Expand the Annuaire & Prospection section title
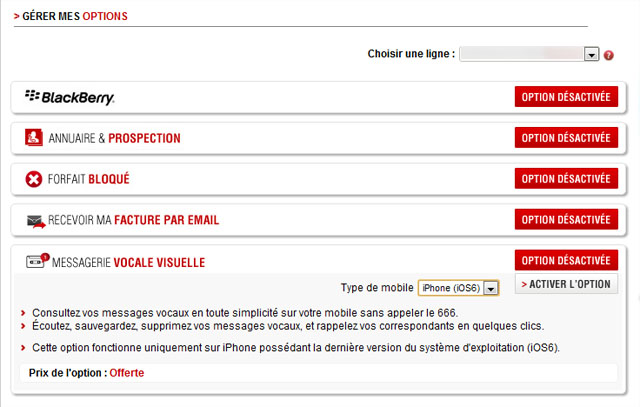 (114, 138)
